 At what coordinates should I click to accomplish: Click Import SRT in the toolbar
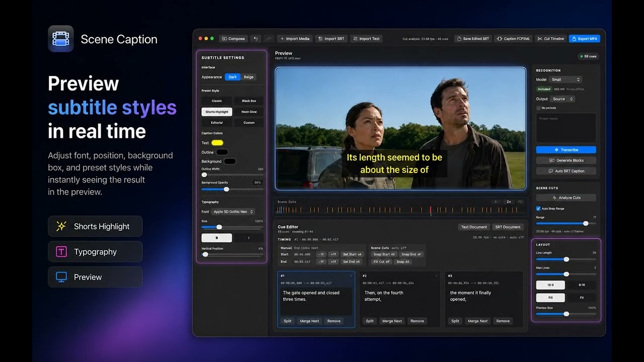pos(331,39)
